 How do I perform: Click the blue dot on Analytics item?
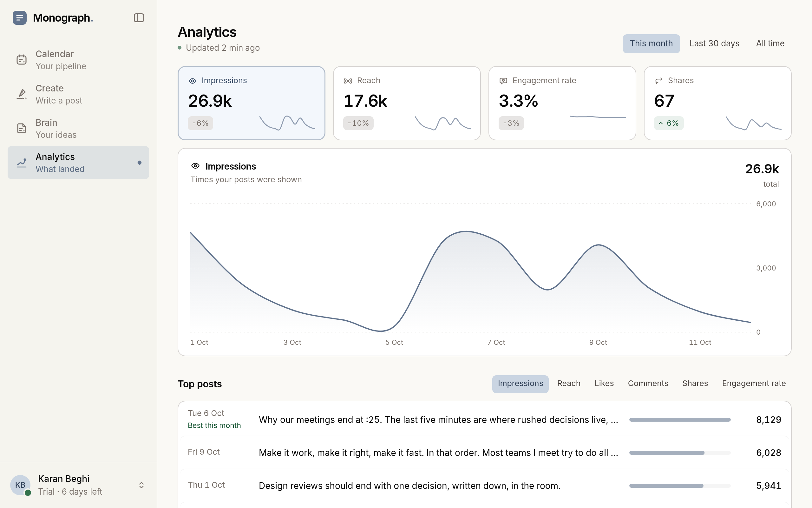tap(140, 163)
